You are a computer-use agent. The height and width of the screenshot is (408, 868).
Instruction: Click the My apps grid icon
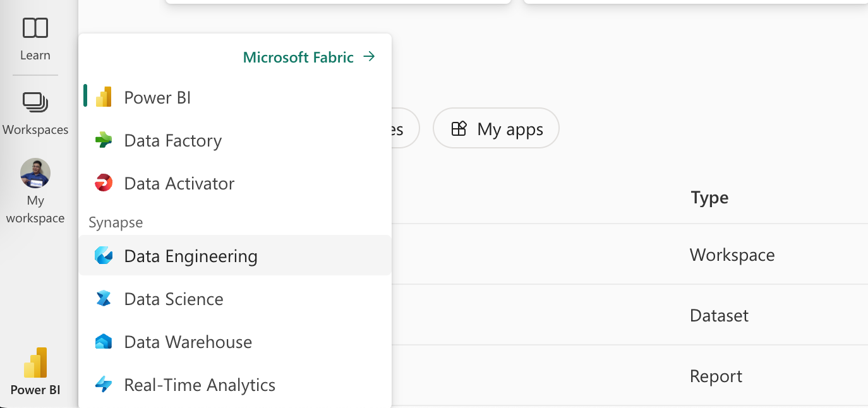[x=459, y=129]
